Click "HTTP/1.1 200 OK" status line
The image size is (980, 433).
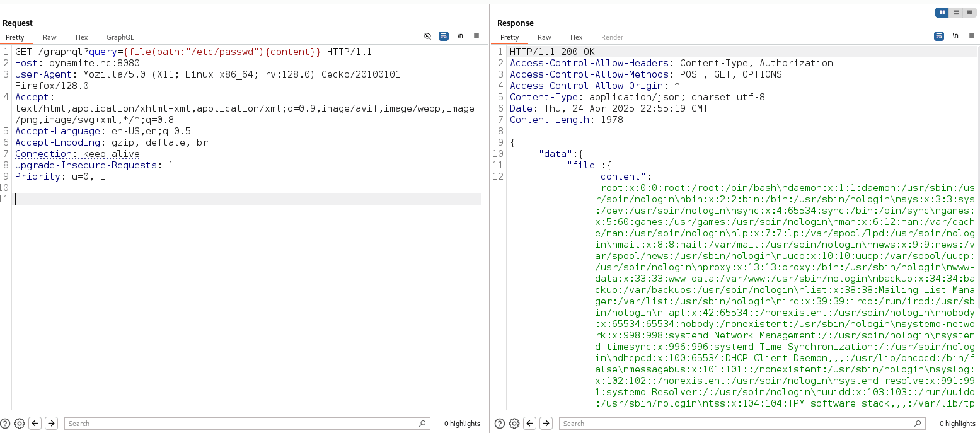[552, 52]
